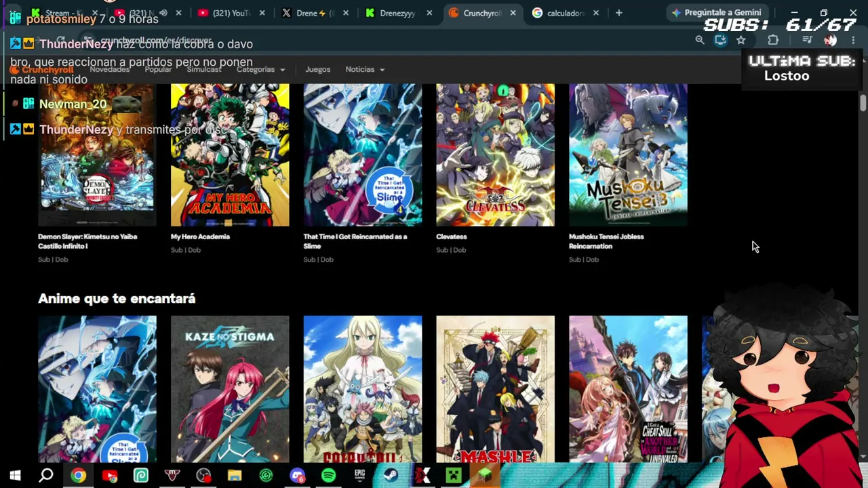
Task: Select the Kaze no Stigma poster
Action: pyautogui.click(x=230, y=389)
